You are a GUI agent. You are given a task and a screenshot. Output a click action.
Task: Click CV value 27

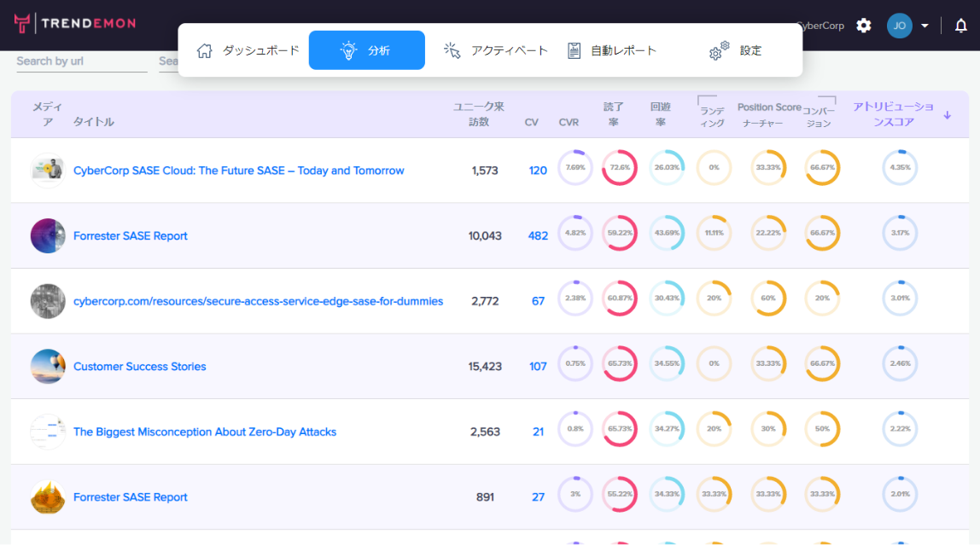538,497
